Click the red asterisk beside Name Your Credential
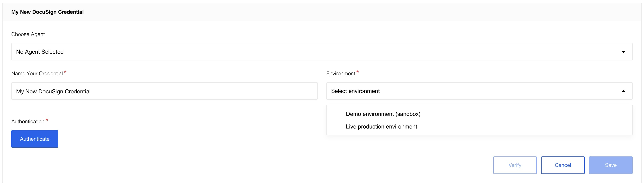The image size is (644, 185). tap(65, 72)
